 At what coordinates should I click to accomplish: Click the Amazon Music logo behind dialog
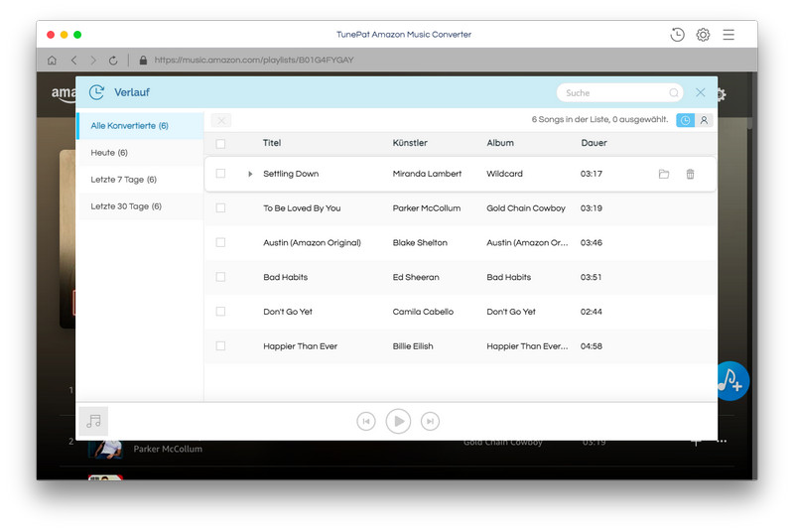click(64, 93)
